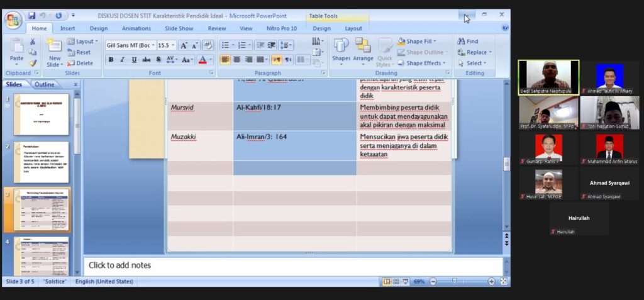
Task: Increase font size with Grow Font
Action: pyautogui.click(x=184, y=45)
